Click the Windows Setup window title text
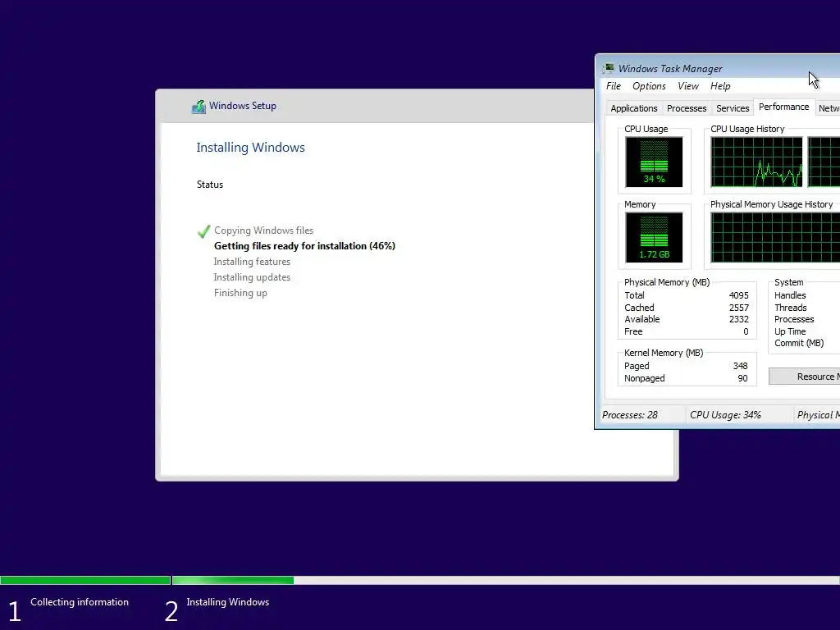This screenshot has width=840, height=630. 243,106
